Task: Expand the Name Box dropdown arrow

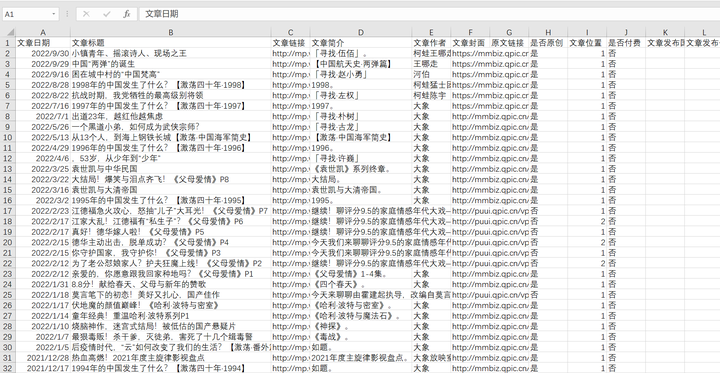Action: pos(54,14)
